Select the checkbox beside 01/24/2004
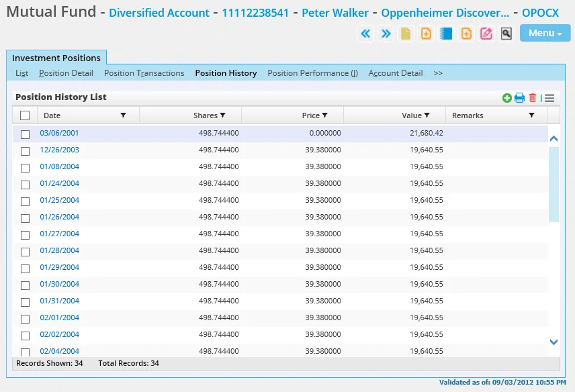 coord(25,184)
